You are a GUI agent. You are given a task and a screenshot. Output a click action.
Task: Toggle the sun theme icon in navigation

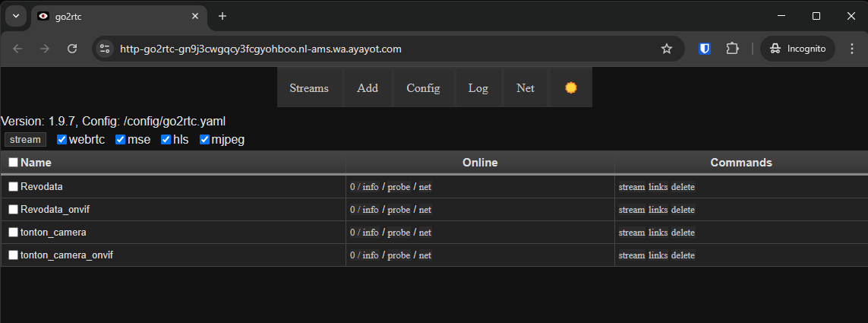(x=571, y=87)
